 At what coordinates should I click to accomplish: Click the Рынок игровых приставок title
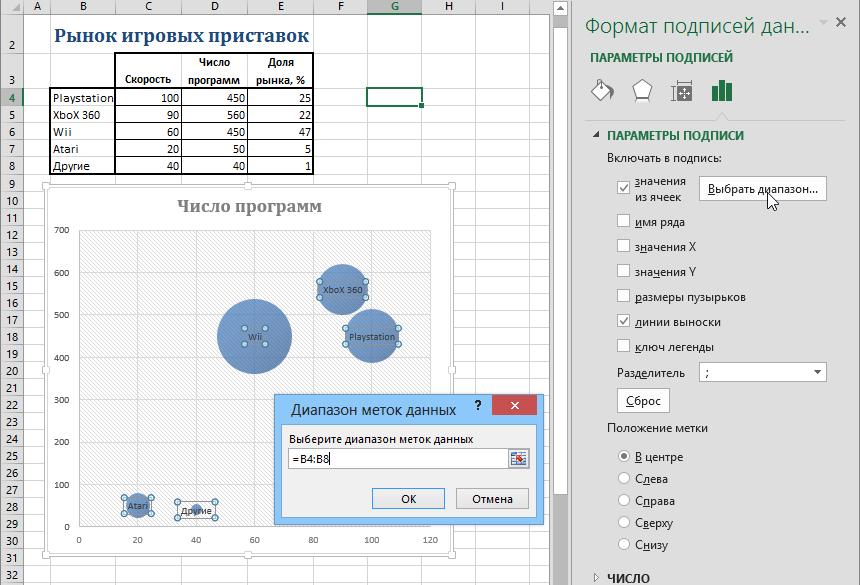(x=182, y=35)
